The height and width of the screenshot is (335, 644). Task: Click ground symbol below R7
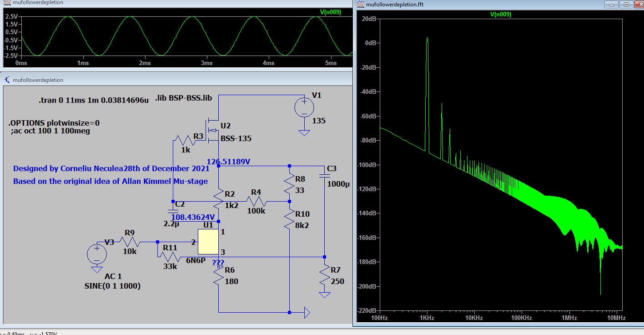[324, 294]
